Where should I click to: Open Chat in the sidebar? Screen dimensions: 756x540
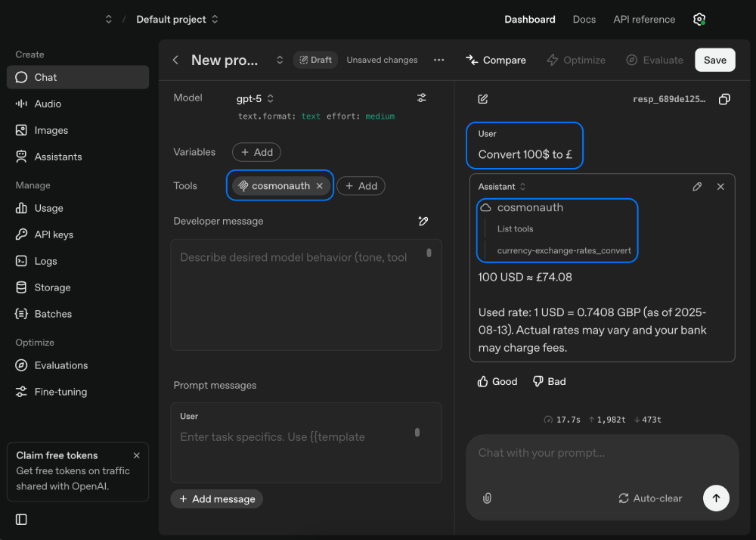pos(78,77)
